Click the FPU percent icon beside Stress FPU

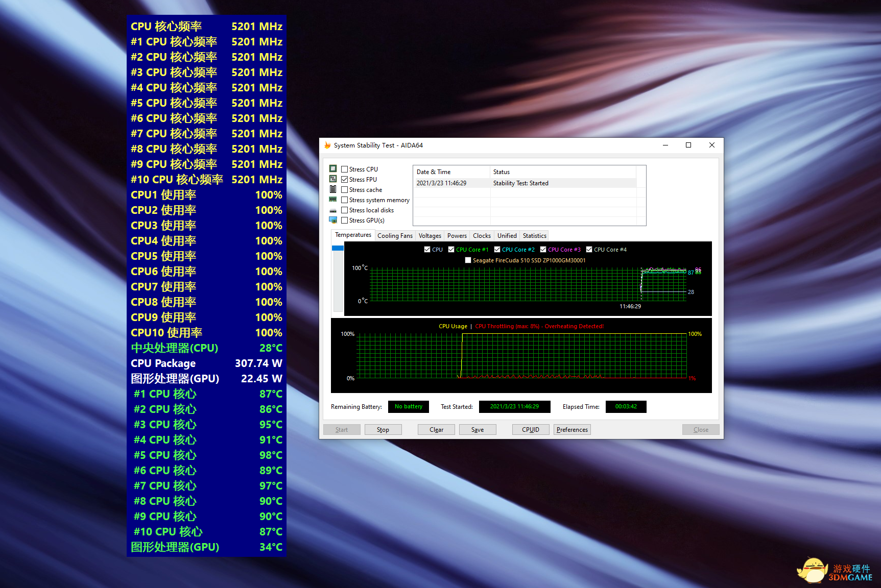click(x=333, y=179)
